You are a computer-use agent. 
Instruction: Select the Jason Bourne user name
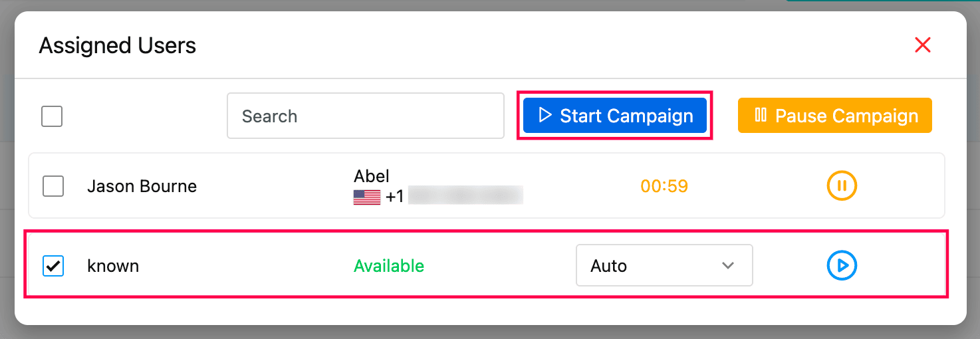coord(142,186)
